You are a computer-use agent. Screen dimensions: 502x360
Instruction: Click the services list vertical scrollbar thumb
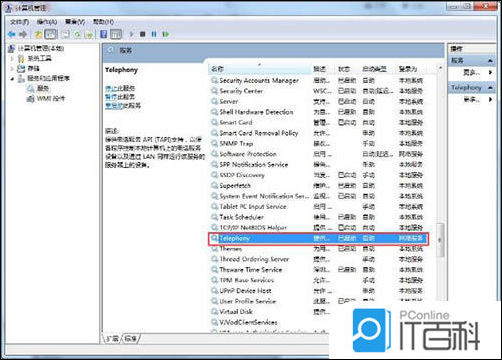point(440,240)
